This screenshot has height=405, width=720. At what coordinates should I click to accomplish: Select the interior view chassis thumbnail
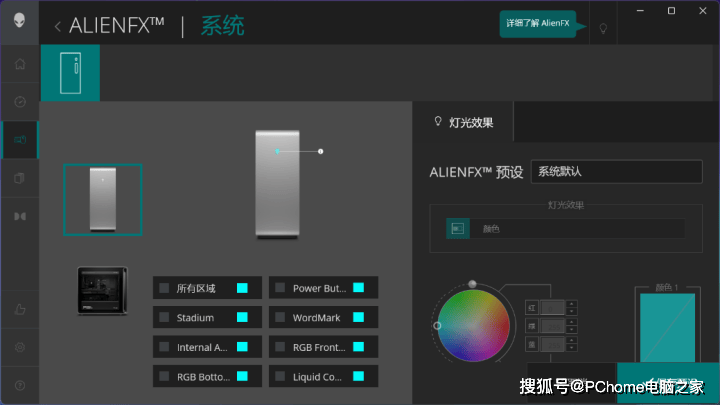pos(102,291)
